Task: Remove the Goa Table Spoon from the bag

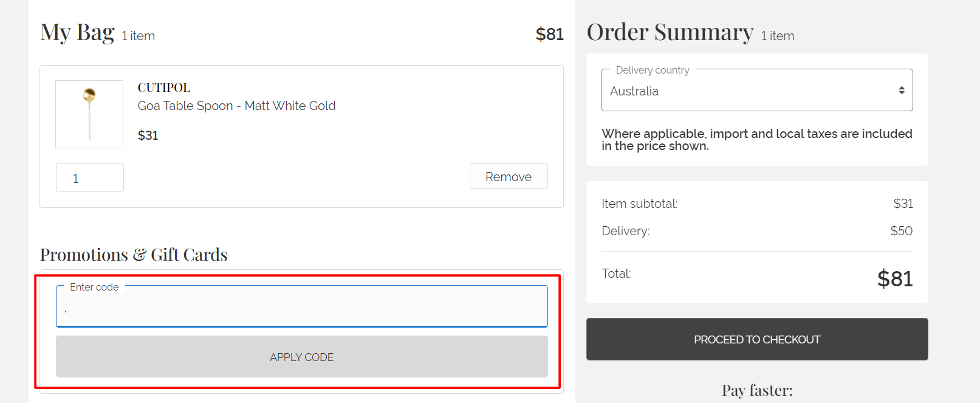Action: [509, 176]
